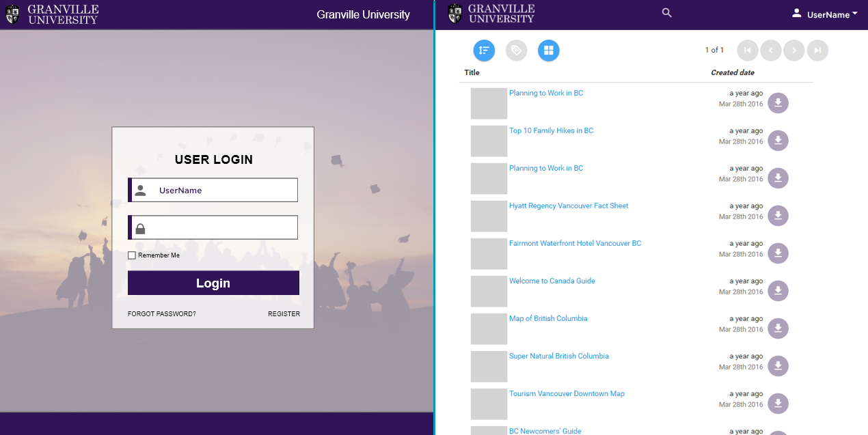Click "Mar 28th 2016" in the Welcome to Canada Guide row
Viewport: 868px width, 435px height.
point(741,292)
